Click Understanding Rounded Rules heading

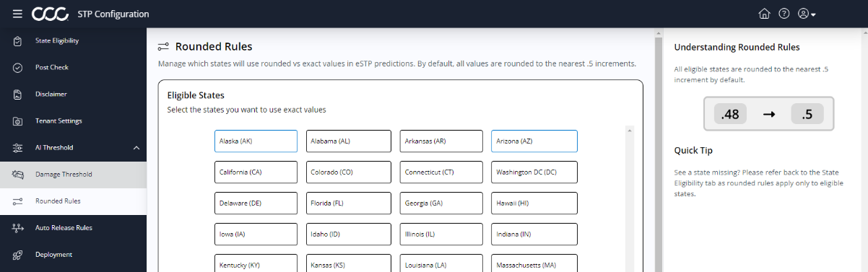[x=737, y=48]
